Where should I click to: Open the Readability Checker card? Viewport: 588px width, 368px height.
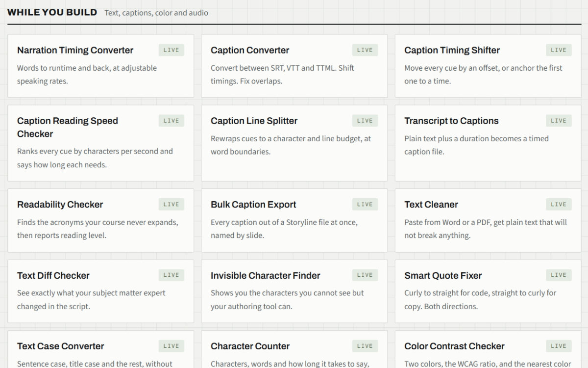[x=100, y=220]
